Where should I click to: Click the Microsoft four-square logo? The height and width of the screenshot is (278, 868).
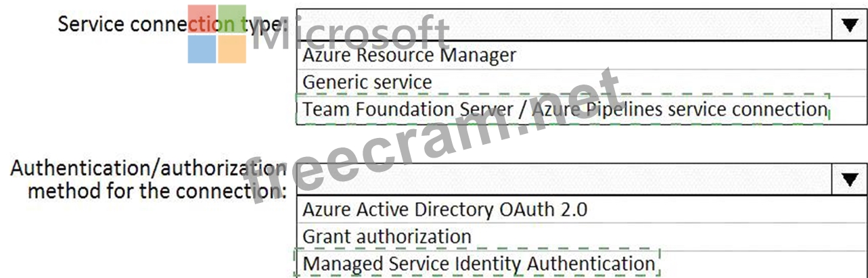click(216, 34)
